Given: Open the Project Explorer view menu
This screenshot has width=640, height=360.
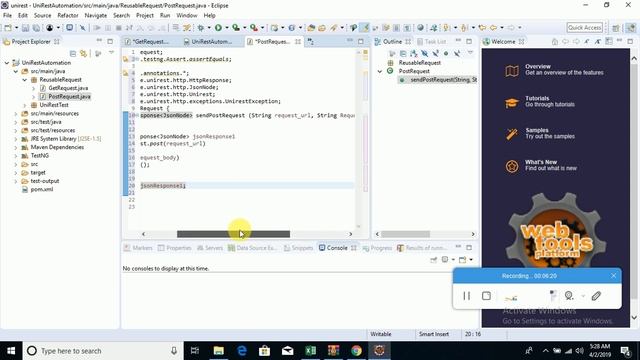Looking at the screenshot, I should point(111,53).
